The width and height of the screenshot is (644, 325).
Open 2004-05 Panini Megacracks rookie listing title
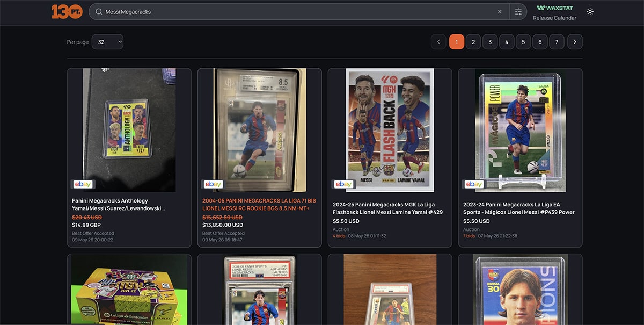tap(259, 204)
